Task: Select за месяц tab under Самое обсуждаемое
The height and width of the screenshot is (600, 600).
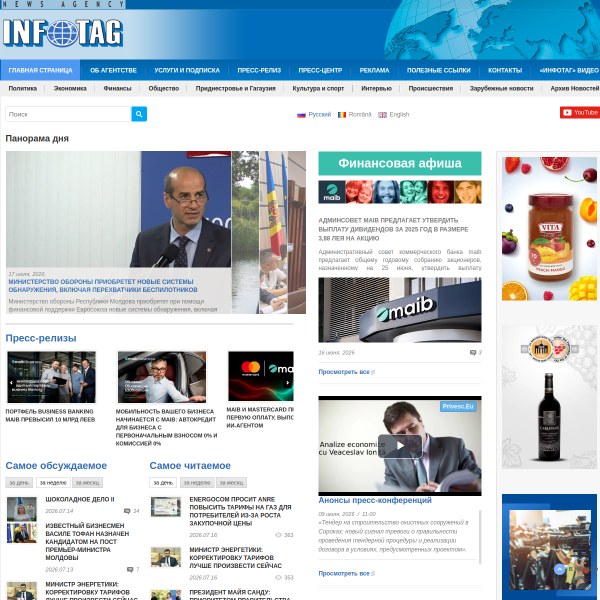Action: click(88, 483)
